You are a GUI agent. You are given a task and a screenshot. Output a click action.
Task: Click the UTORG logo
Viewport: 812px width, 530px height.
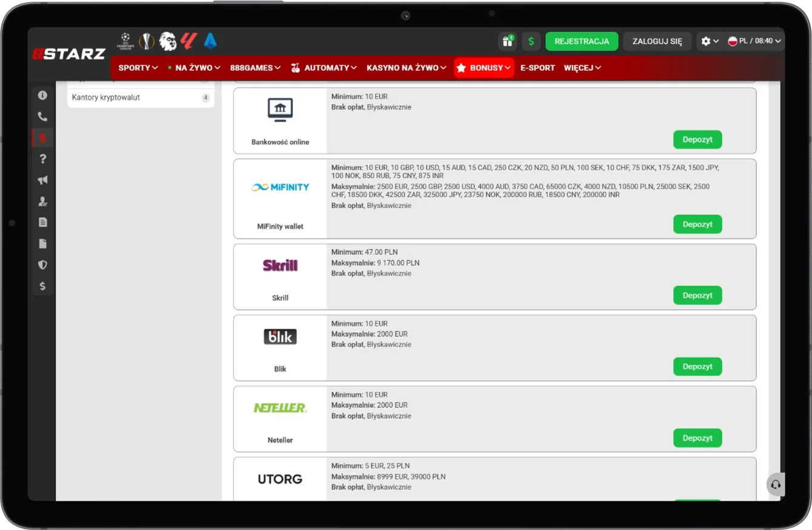(280, 479)
